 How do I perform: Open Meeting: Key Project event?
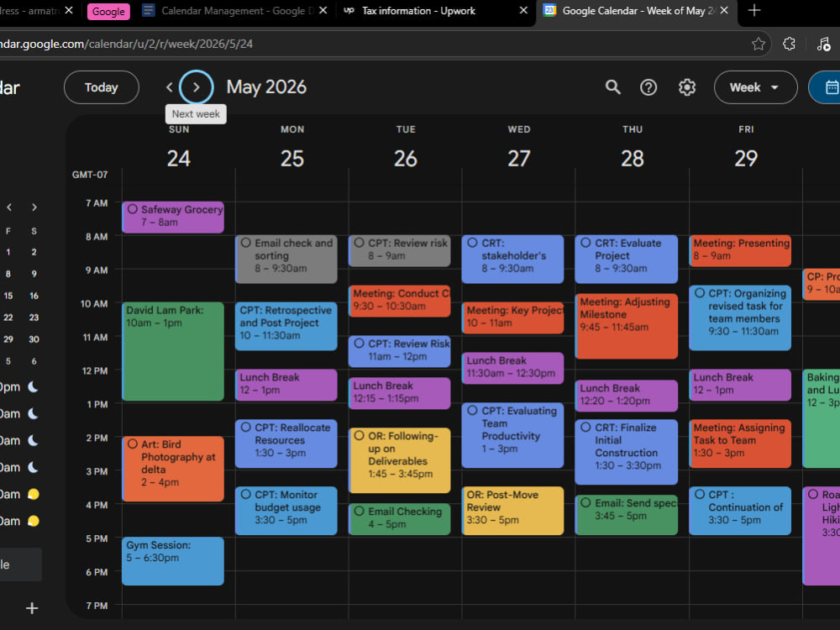(513, 318)
